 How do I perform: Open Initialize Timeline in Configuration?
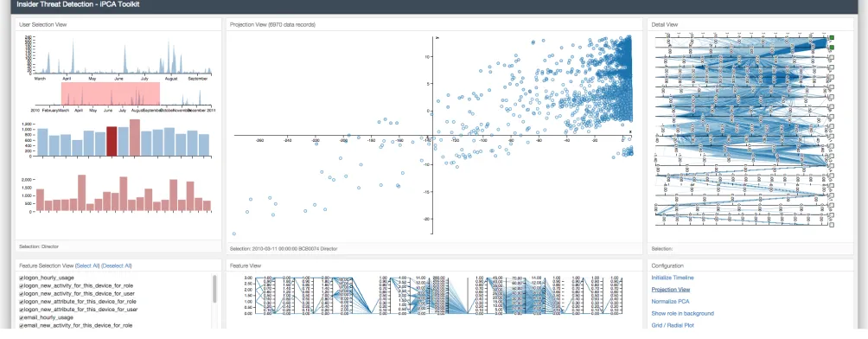tap(672, 278)
